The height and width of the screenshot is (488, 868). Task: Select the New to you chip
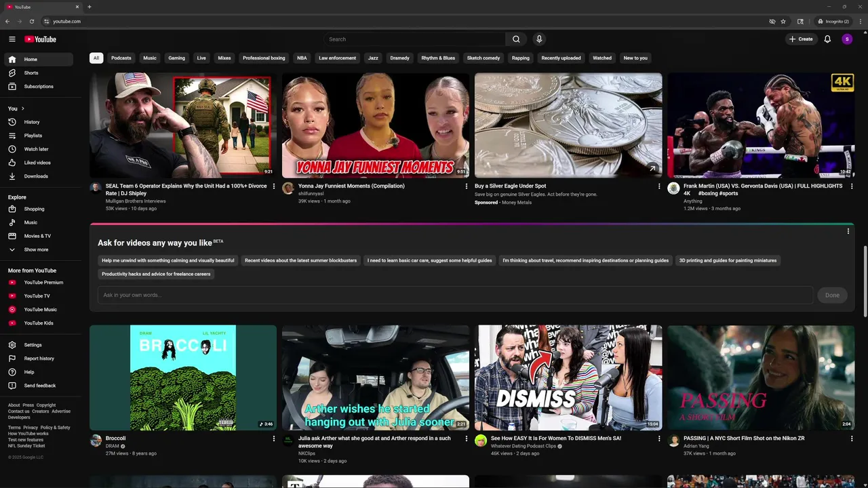[x=635, y=58]
